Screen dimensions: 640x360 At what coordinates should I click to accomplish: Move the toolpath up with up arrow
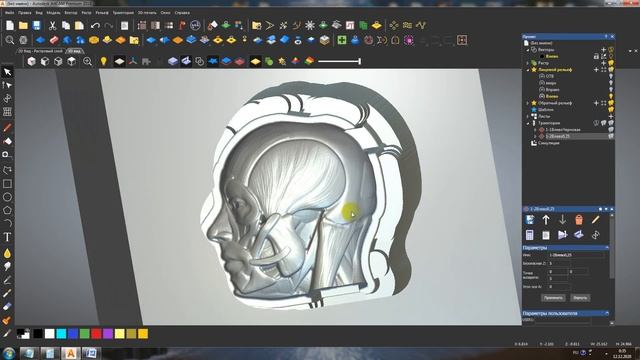pos(546,220)
